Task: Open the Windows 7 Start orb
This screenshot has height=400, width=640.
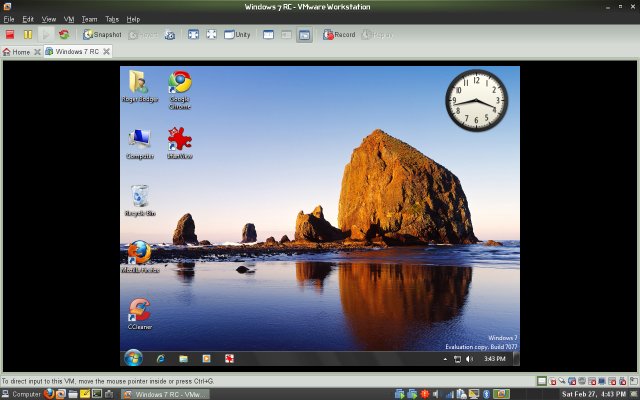Action: (x=133, y=358)
